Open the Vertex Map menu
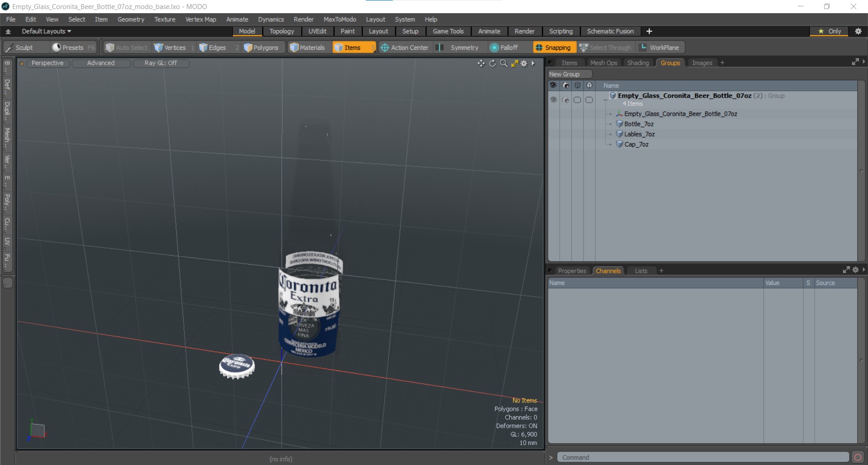Screen dimensions: 868x465 (201, 19)
